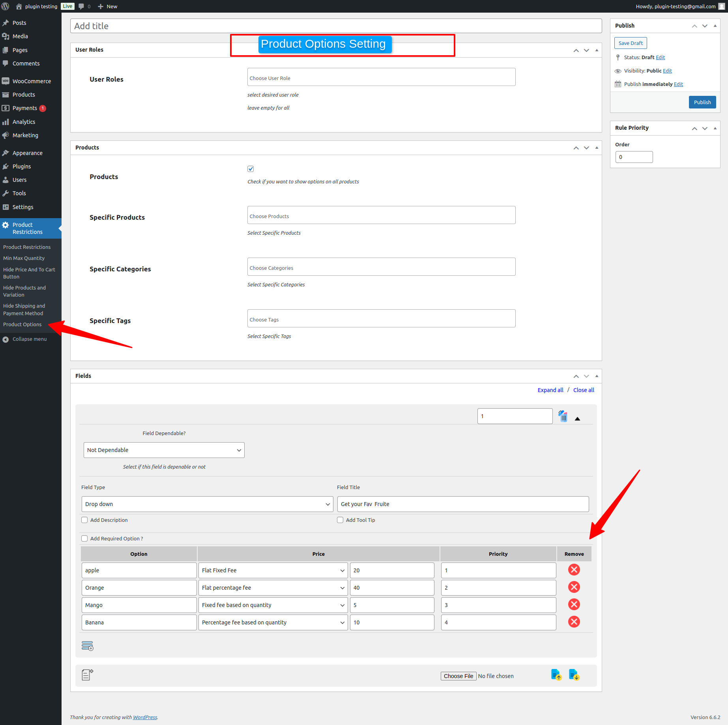This screenshot has height=725, width=728.
Task: Remove the apple option row
Action: pyautogui.click(x=574, y=570)
